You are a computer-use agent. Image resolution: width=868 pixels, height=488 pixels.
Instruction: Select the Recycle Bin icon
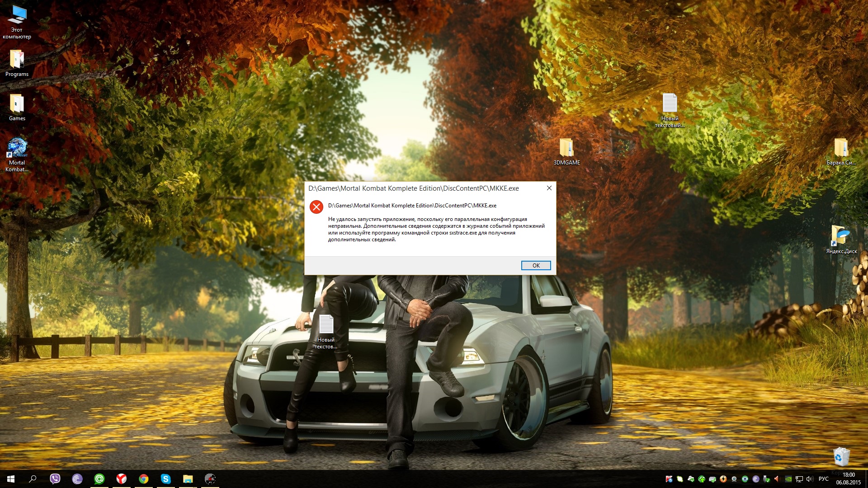click(x=841, y=456)
